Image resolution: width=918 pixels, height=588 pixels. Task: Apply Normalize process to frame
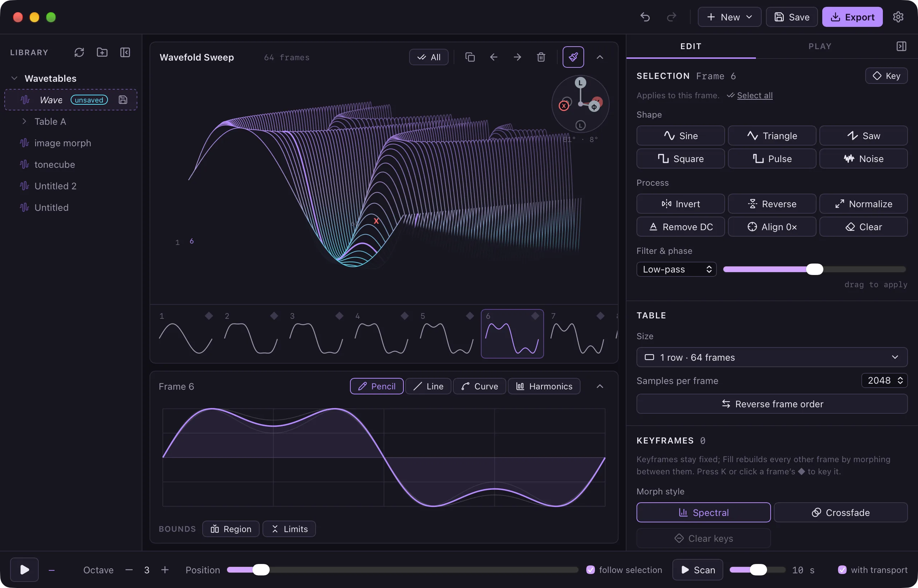tap(863, 204)
